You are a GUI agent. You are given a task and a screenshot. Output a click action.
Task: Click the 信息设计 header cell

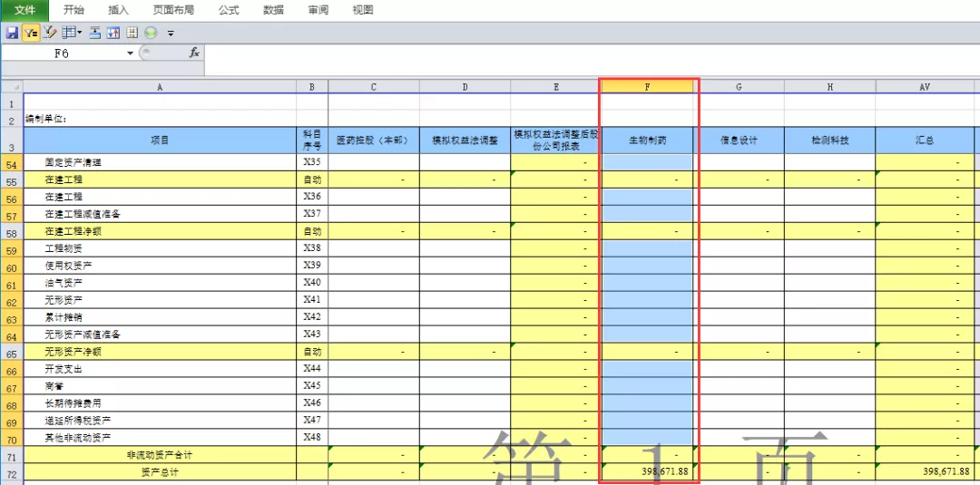click(x=738, y=141)
